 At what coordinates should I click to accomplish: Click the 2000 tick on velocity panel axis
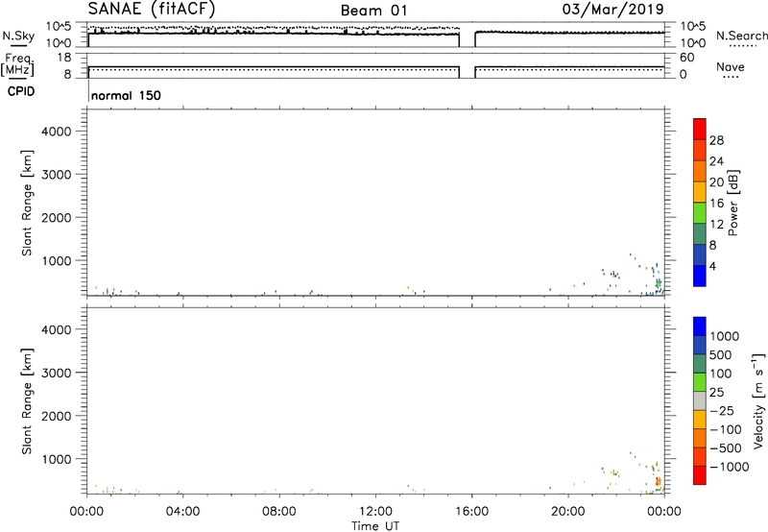(x=57, y=416)
